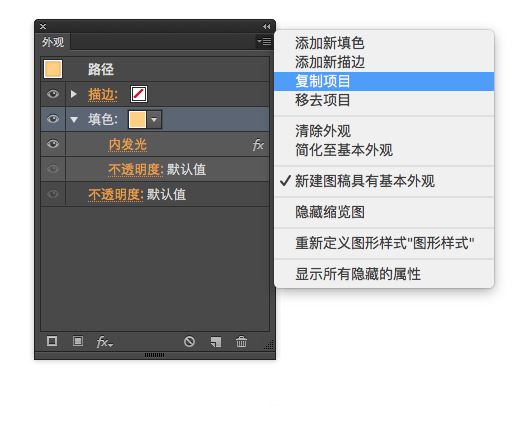Click the 路径 object name row
Viewport: 528px width, 423px height.
(x=155, y=69)
